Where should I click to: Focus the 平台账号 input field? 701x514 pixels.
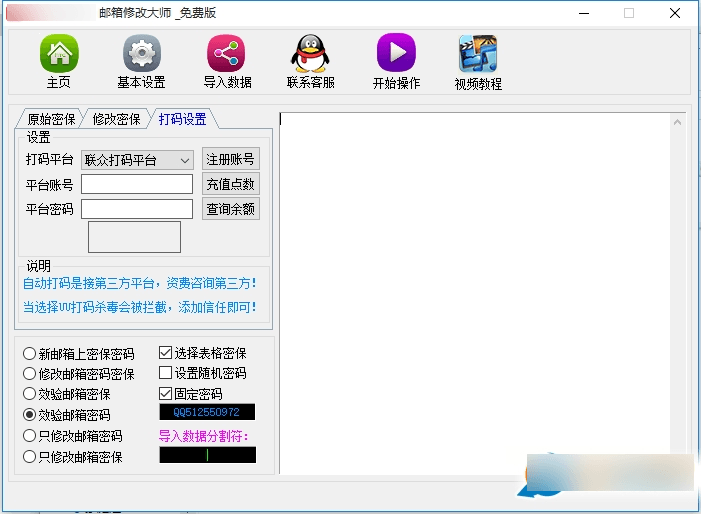point(137,184)
